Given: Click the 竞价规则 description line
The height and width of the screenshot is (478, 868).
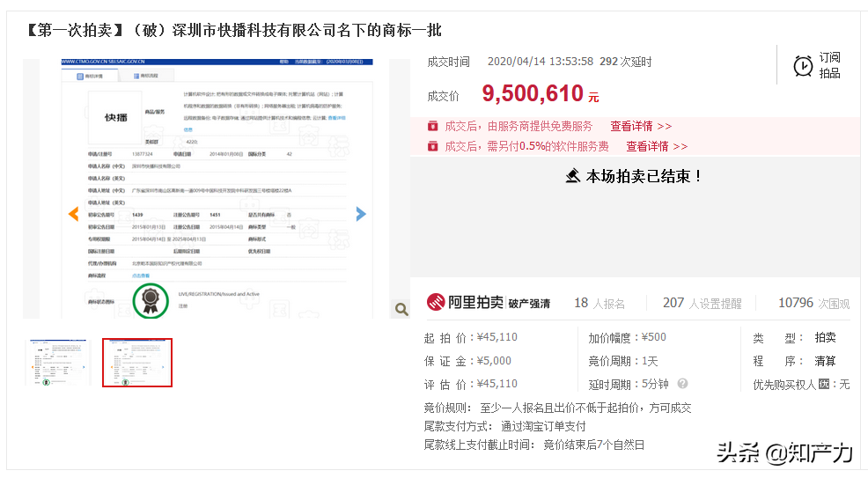Looking at the screenshot, I should point(557,408).
